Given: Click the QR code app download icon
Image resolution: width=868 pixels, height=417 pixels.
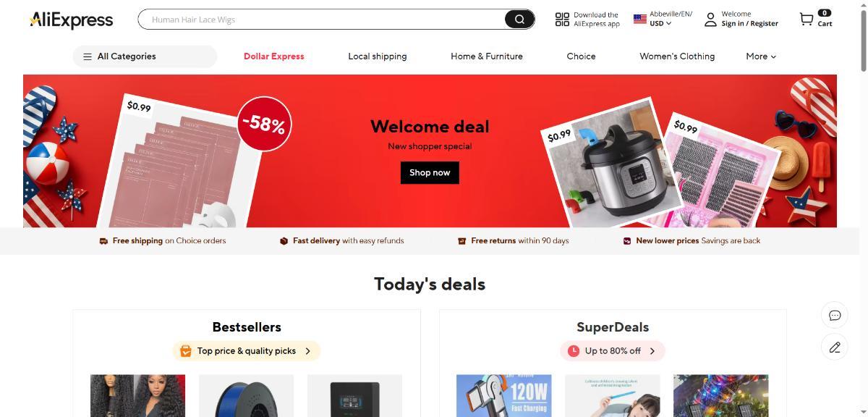Looking at the screenshot, I should click(x=562, y=20).
